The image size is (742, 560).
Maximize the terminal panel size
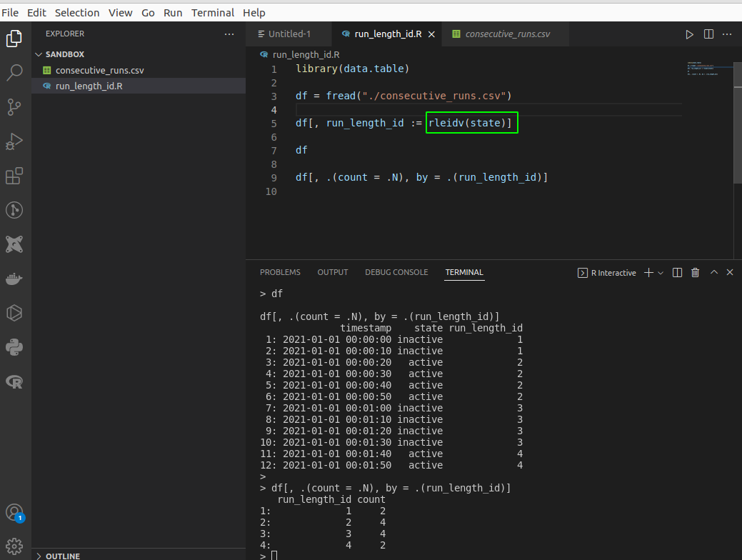(x=713, y=273)
